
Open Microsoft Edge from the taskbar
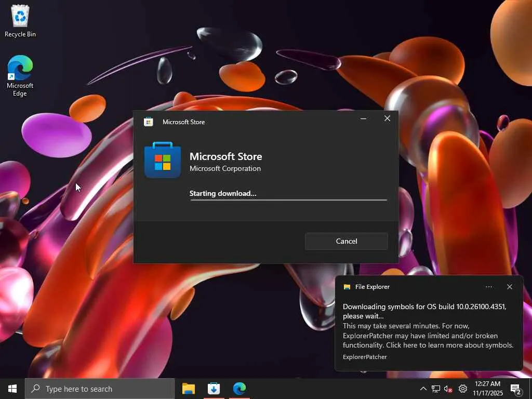[x=240, y=389]
